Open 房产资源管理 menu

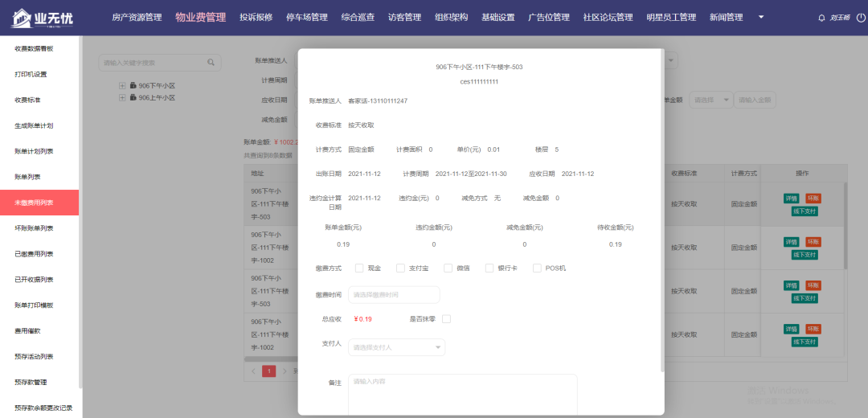click(137, 18)
